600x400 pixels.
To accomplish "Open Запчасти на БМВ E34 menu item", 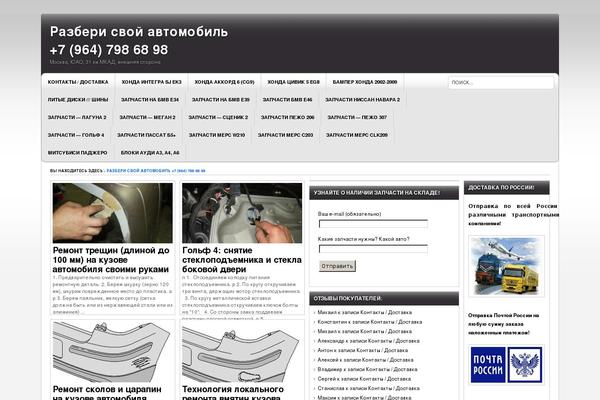I will pos(150,100).
